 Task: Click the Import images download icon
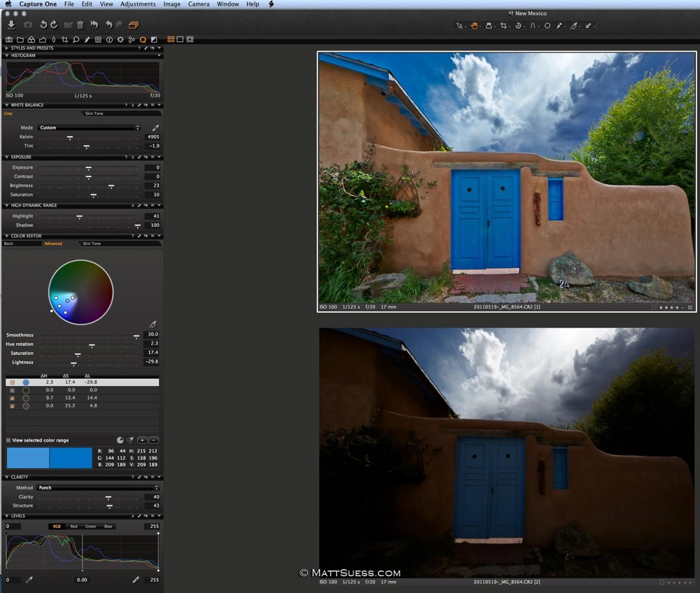coord(11,25)
